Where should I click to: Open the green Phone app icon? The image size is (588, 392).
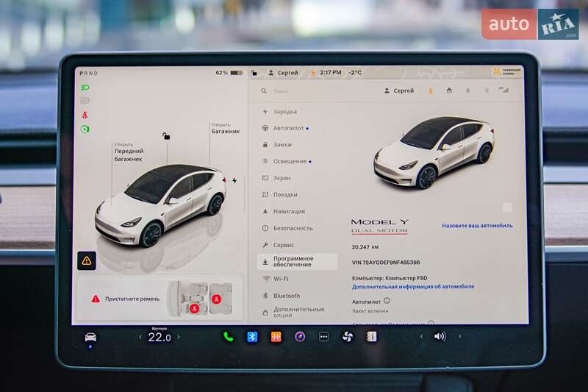[x=229, y=337]
